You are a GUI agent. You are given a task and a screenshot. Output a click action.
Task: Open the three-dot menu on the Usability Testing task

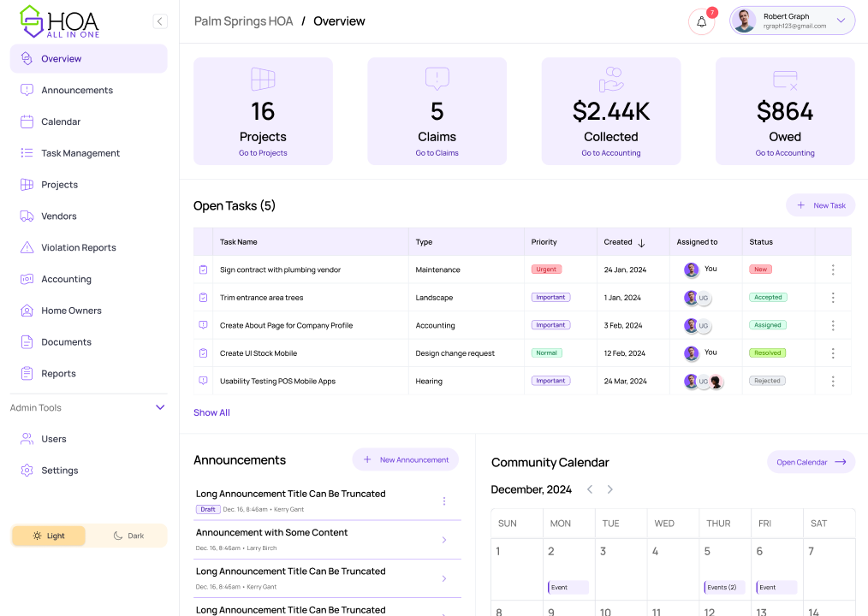pos(832,381)
